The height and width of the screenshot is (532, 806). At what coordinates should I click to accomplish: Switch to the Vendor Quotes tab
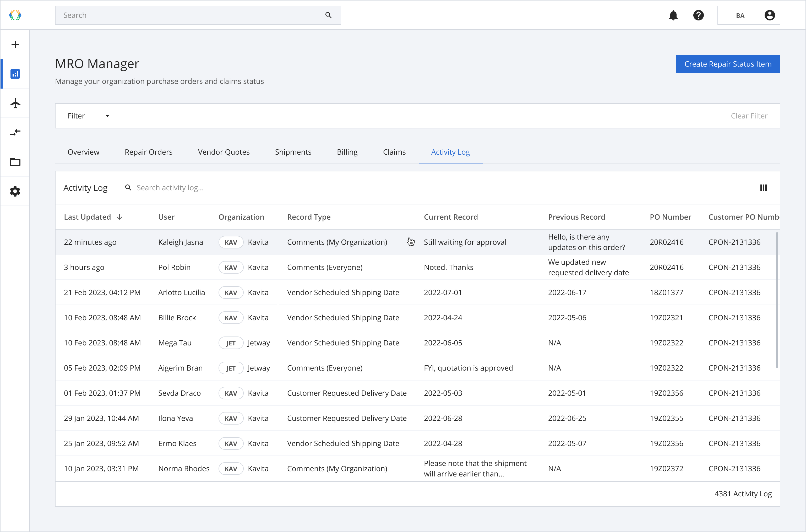[224, 152]
